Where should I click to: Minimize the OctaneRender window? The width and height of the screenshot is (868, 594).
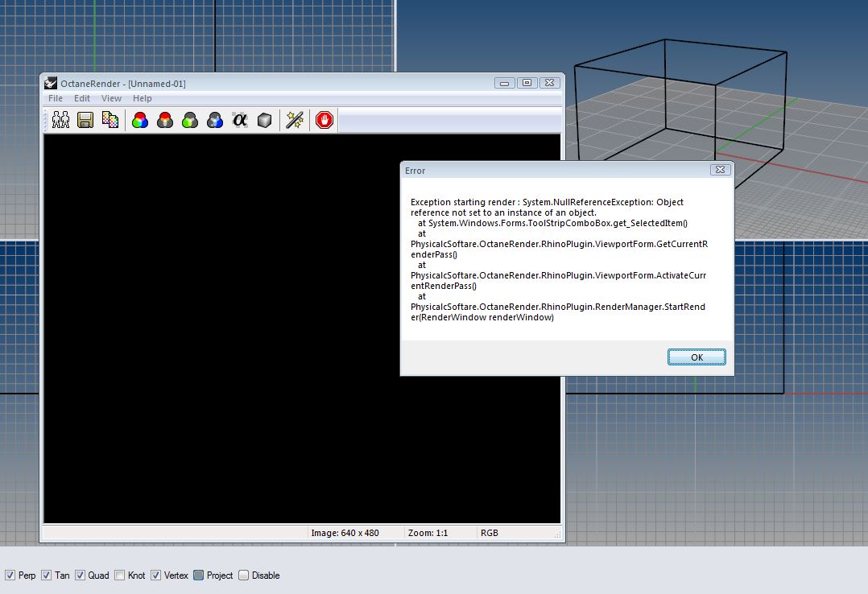tap(504, 83)
